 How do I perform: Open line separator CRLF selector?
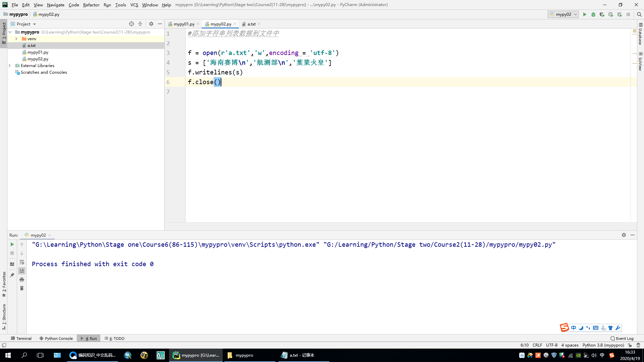pyautogui.click(x=537, y=345)
